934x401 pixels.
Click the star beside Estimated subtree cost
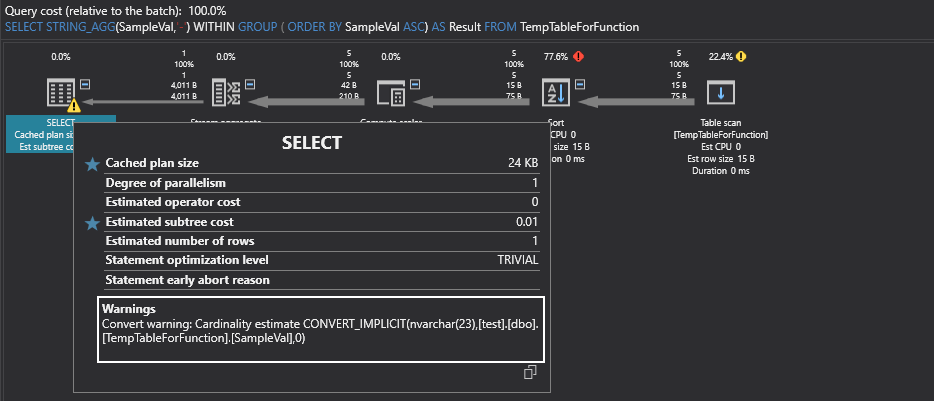coord(93,222)
